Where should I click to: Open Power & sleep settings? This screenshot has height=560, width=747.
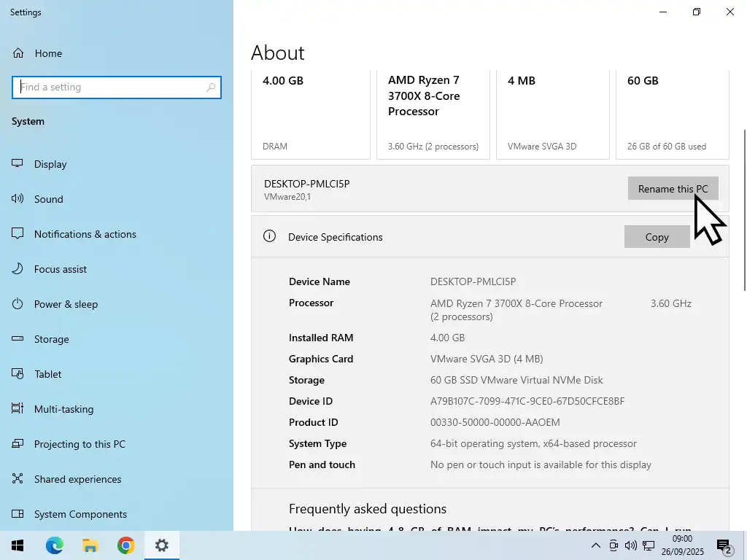[x=66, y=304]
